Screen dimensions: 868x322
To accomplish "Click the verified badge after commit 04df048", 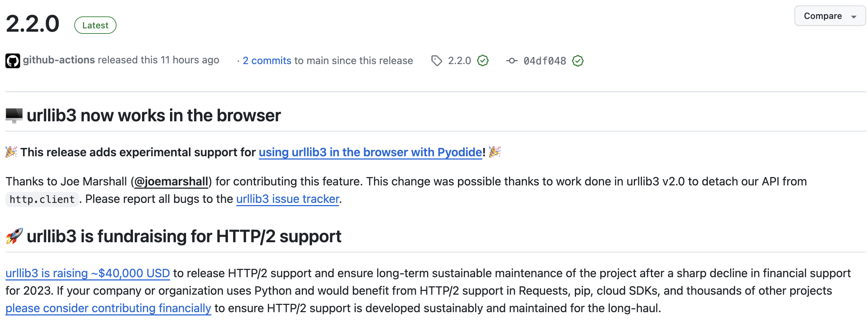I will pyautogui.click(x=578, y=61).
